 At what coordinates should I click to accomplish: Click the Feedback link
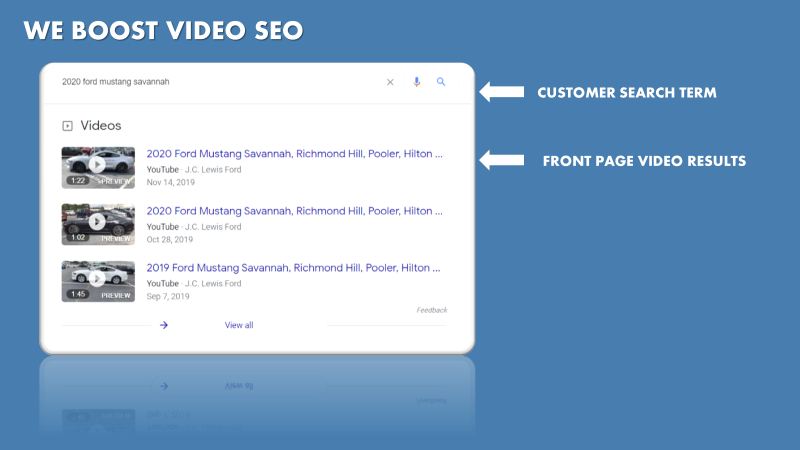pos(432,310)
